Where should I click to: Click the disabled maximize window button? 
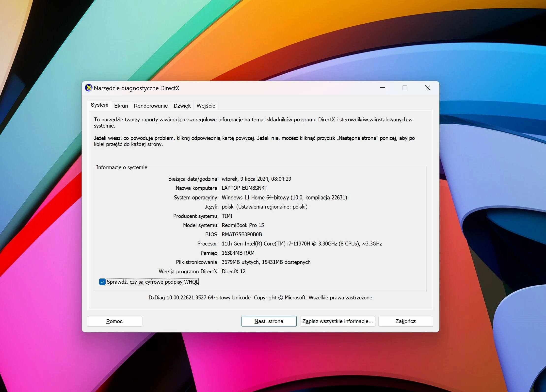coord(405,88)
